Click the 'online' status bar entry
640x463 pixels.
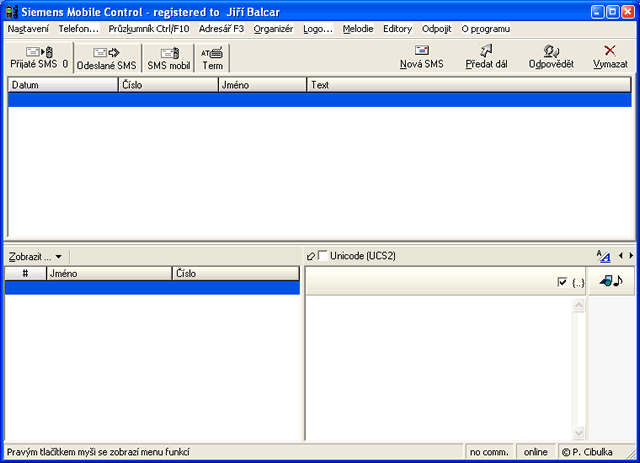coord(536,452)
